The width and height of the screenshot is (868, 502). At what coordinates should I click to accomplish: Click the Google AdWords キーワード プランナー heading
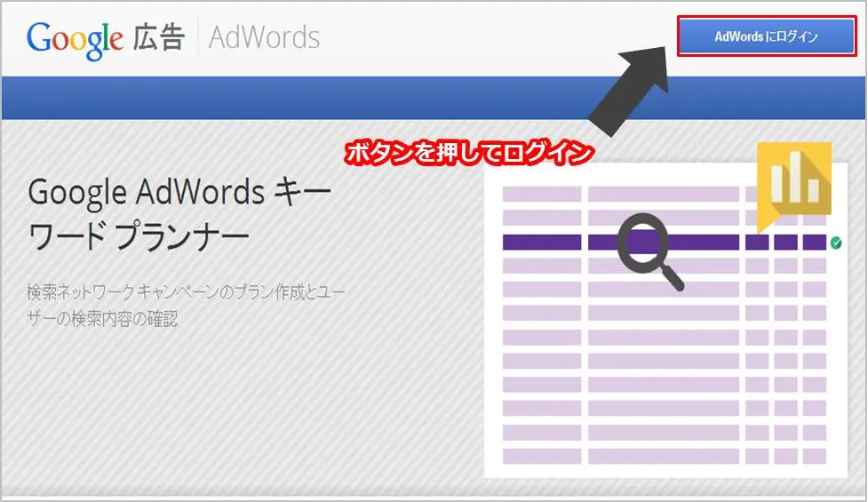[179, 214]
